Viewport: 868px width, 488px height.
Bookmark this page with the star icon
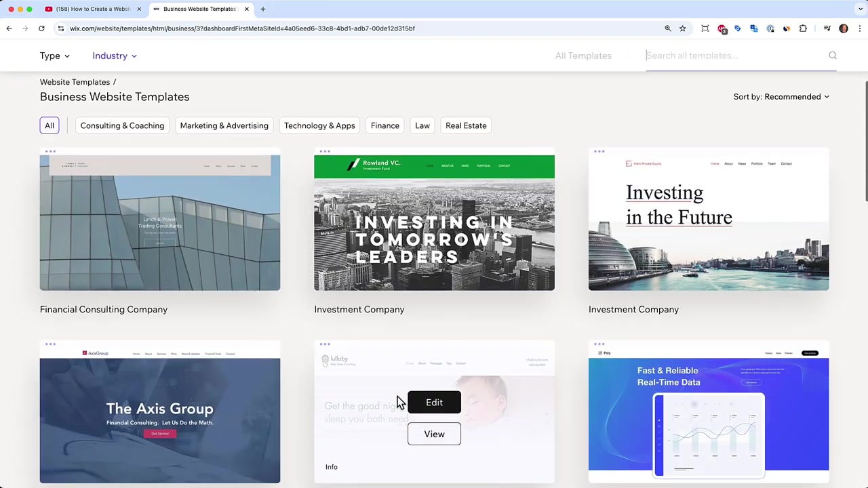683,28
